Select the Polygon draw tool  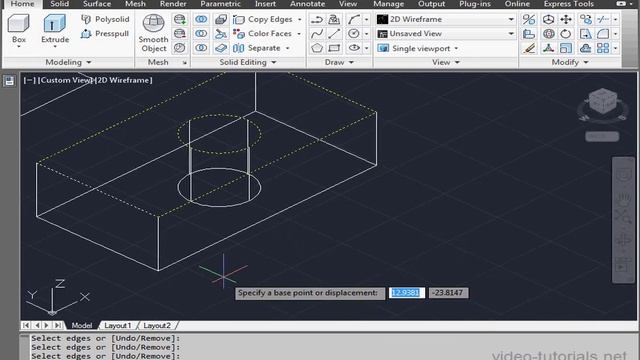[x=317, y=48]
